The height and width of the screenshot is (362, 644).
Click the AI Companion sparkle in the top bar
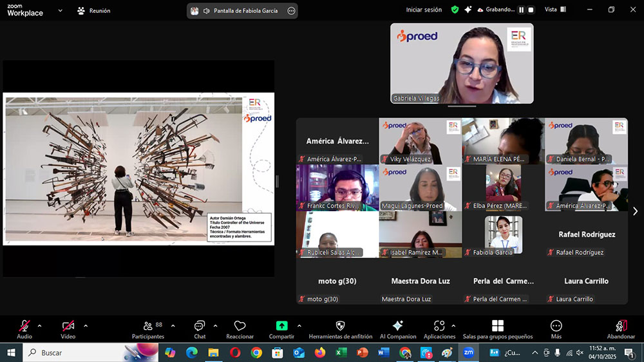(x=468, y=10)
